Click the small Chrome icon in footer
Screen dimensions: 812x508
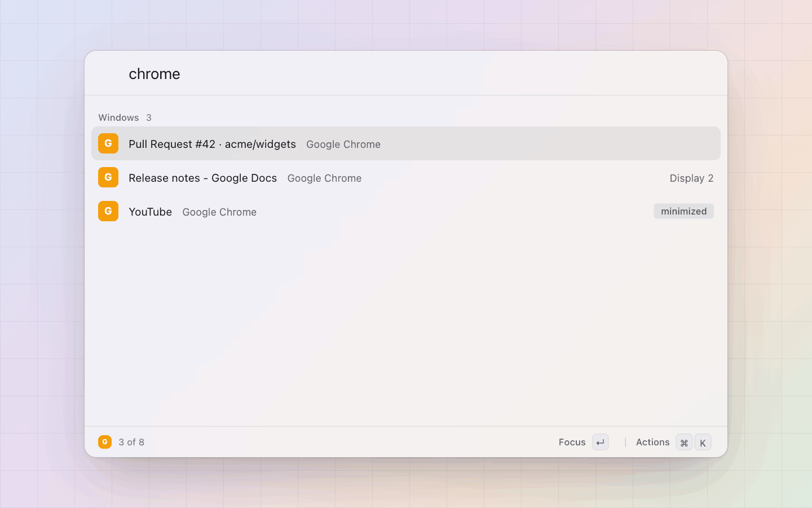[105, 442]
